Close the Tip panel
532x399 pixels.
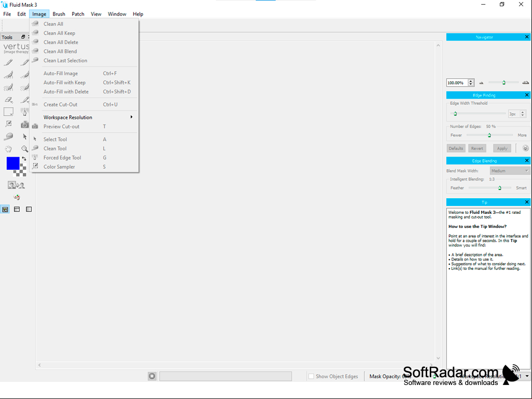pyautogui.click(x=527, y=202)
